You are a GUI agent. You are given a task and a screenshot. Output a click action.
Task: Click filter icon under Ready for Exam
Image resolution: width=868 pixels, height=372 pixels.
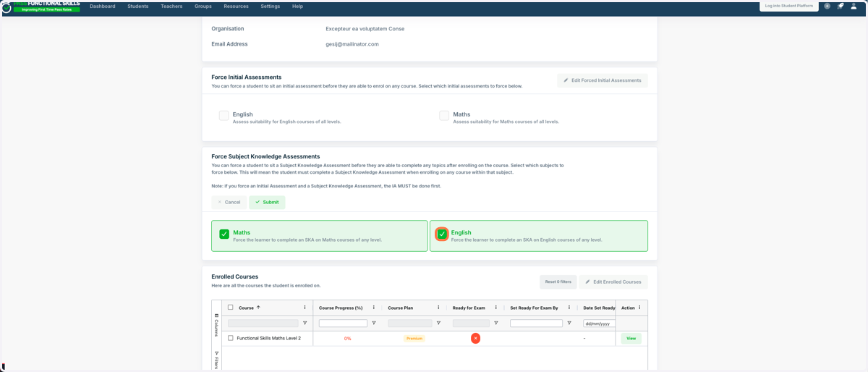[x=495, y=324]
